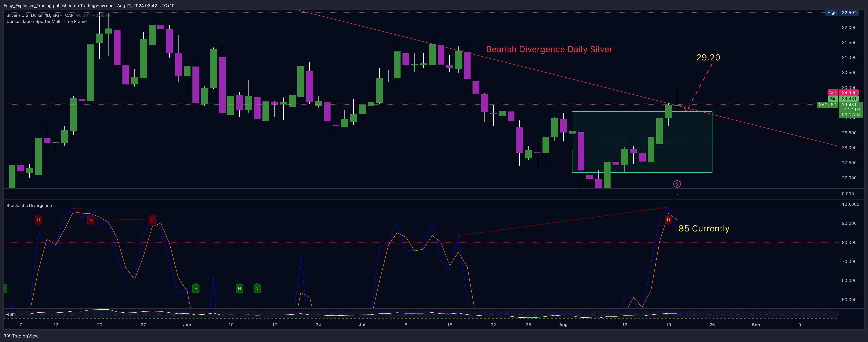The height and width of the screenshot is (342, 868).
Task: Click the 50.000 stochastic scale value
Action: point(849,300)
